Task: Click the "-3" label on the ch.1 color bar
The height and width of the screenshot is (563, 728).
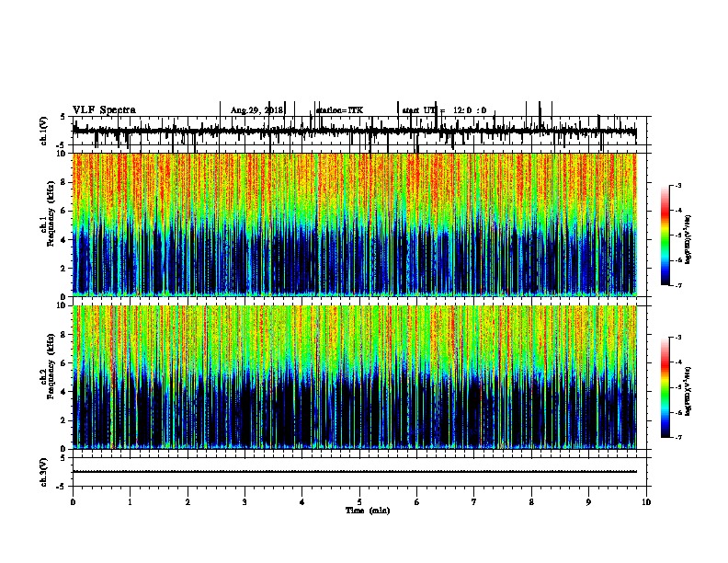Action: 678,185
